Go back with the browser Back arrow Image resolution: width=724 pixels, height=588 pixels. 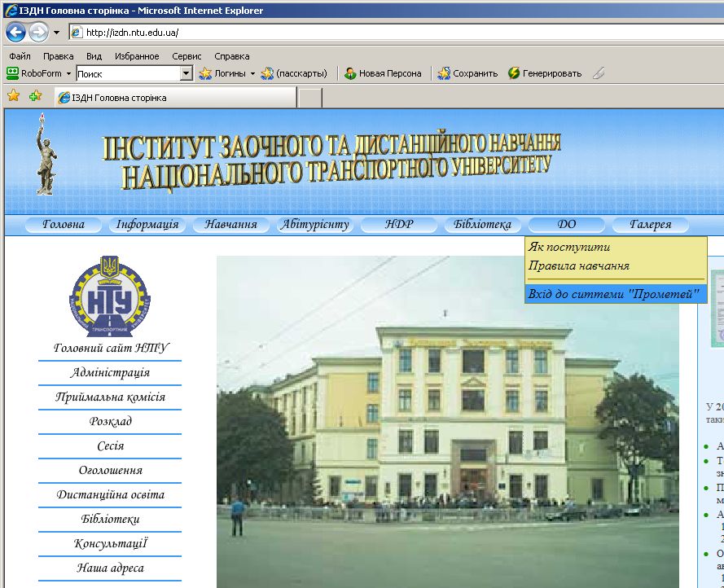pos(15,33)
